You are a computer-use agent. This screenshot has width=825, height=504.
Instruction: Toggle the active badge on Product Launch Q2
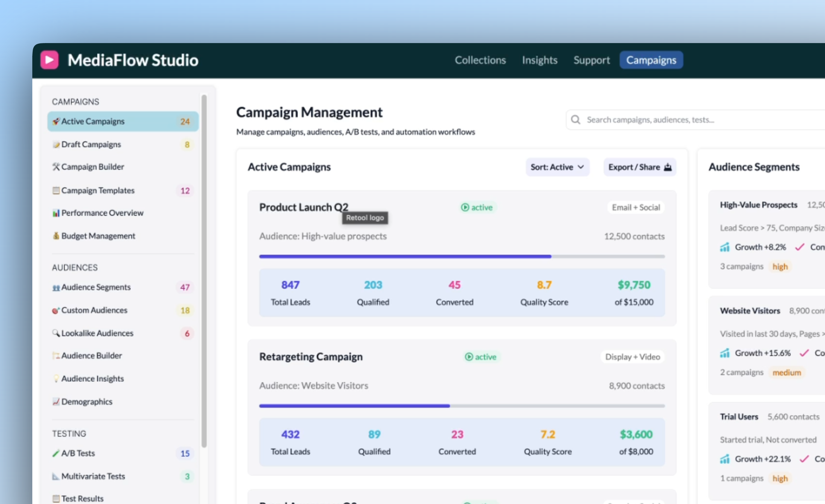coord(477,207)
